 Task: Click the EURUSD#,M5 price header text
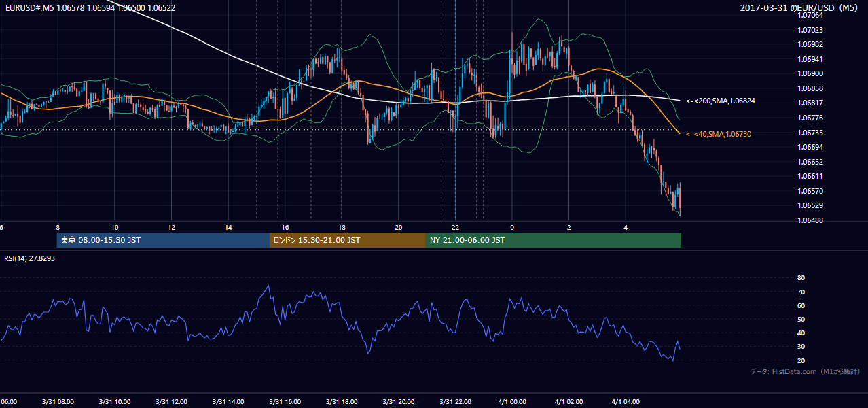coord(90,8)
